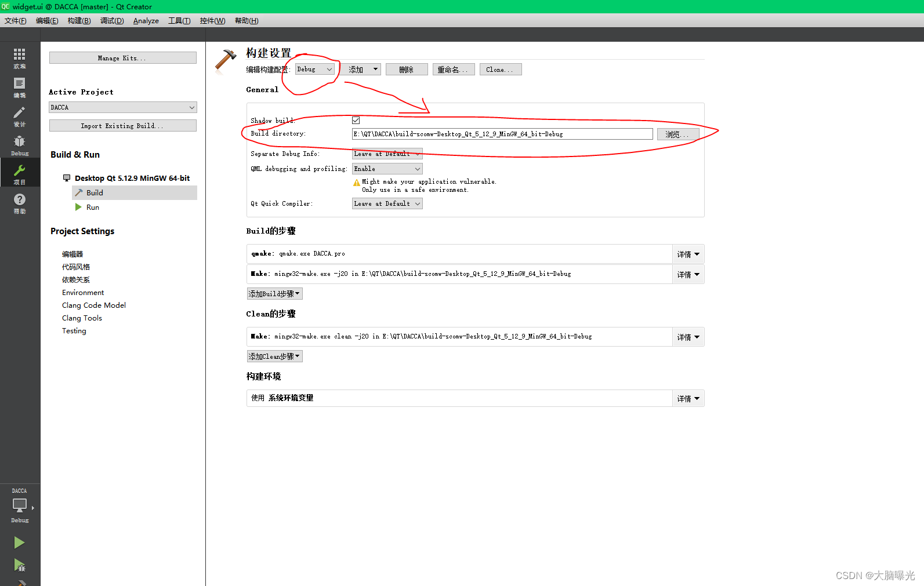Open the 文件(F) menu
The image size is (924, 586).
pyautogui.click(x=16, y=21)
